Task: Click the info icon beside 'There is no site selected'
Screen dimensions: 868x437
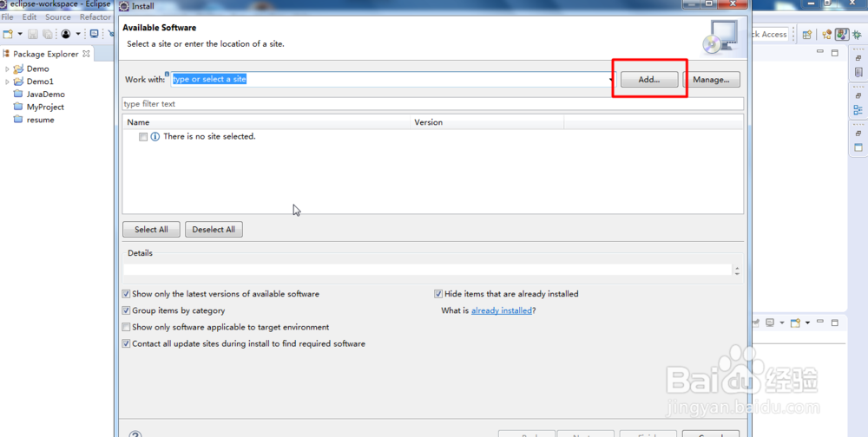Action: pyautogui.click(x=155, y=137)
